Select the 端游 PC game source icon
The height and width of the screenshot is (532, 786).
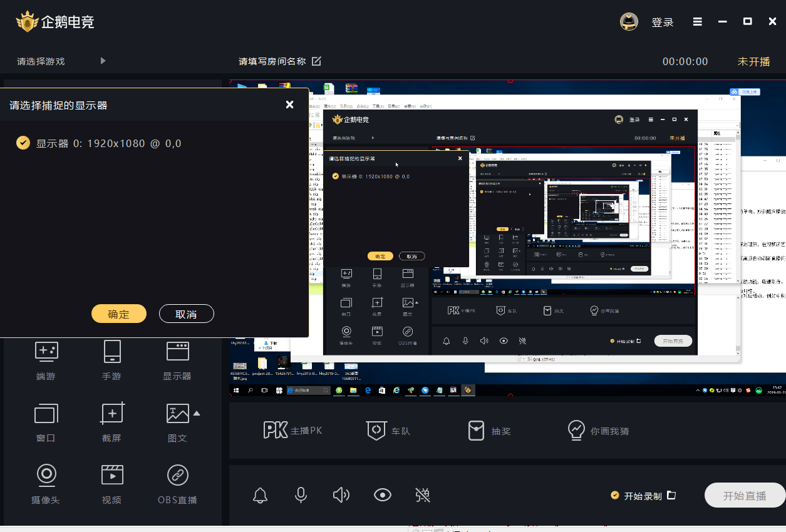pos(46,352)
